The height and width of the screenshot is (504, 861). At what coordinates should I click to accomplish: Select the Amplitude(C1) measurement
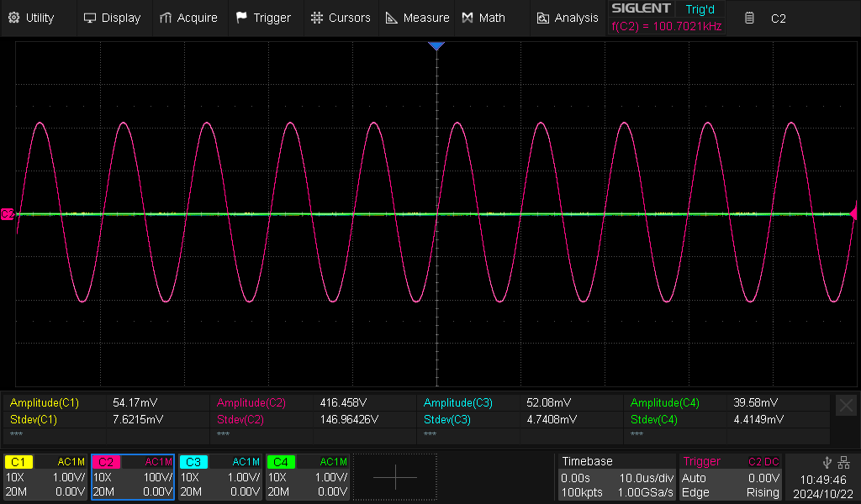(44, 402)
